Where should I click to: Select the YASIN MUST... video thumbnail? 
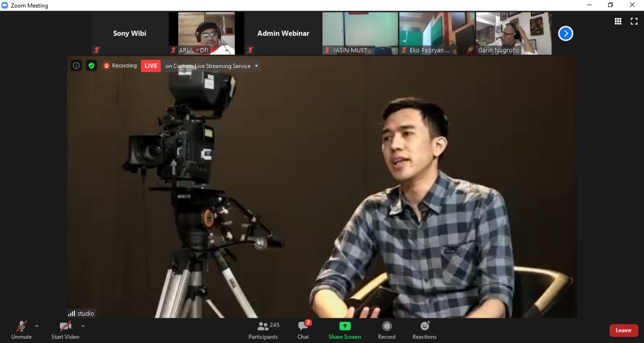click(x=360, y=33)
